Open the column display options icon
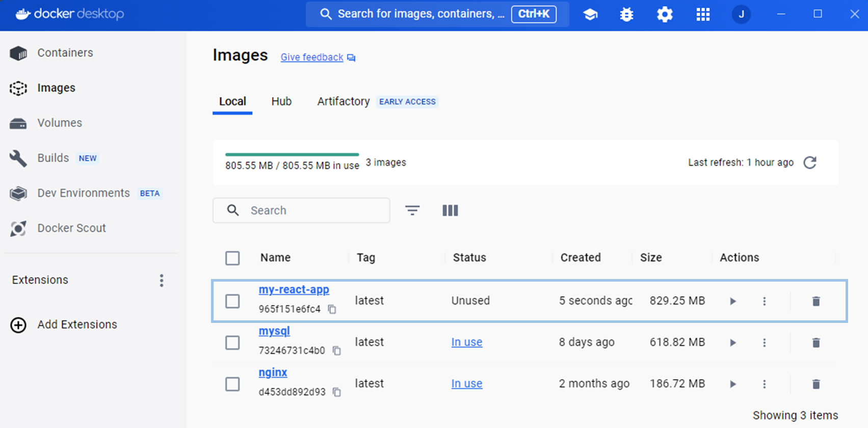This screenshot has width=868, height=428. pyautogui.click(x=450, y=210)
